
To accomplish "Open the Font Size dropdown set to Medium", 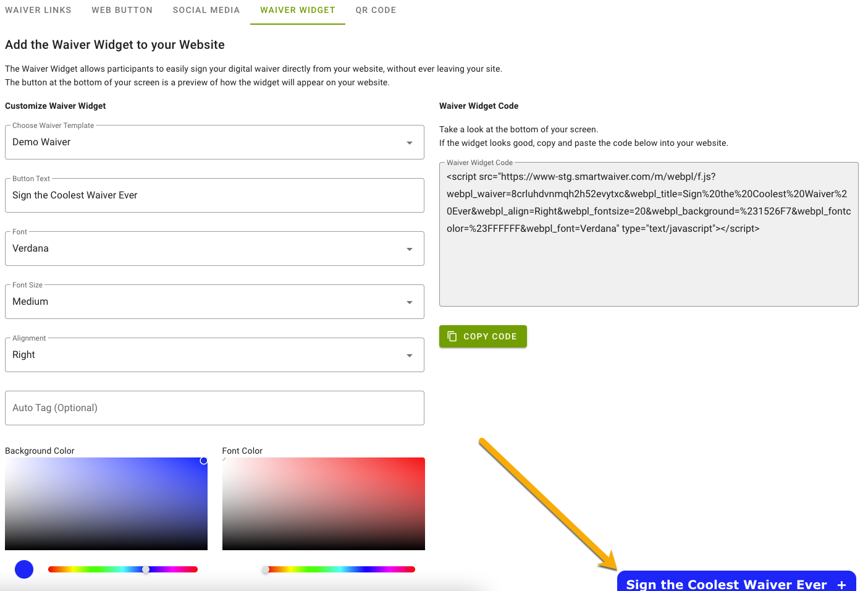I will [x=214, y=302].
